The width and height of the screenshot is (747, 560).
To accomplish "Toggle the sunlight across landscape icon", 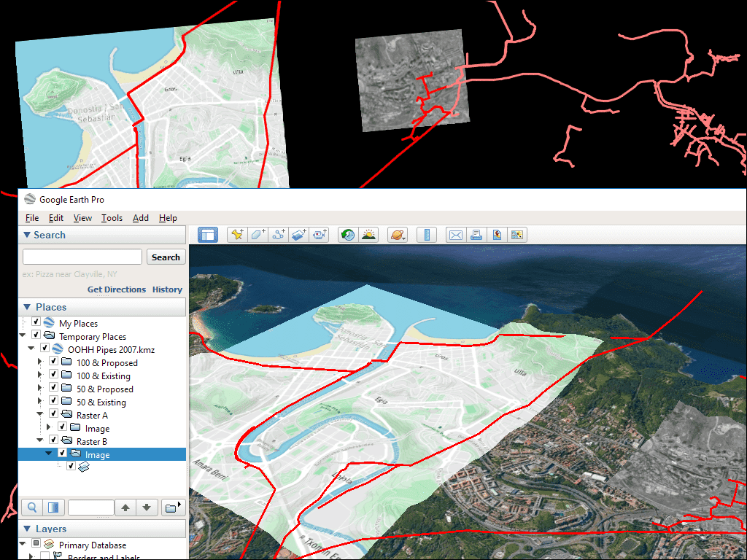I will point(369,235).
